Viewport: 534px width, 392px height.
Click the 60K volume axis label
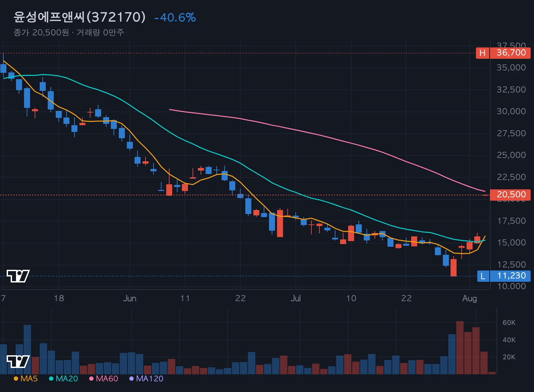(509, 323)
